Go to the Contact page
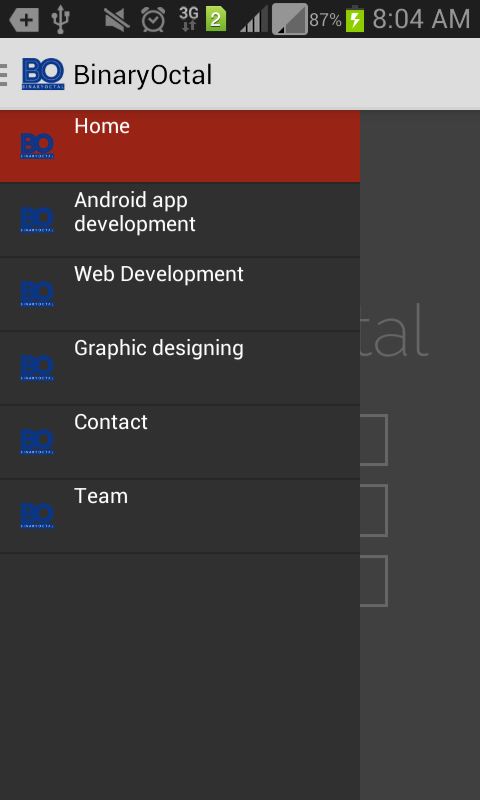480x800 pixels. pos(180,442)
